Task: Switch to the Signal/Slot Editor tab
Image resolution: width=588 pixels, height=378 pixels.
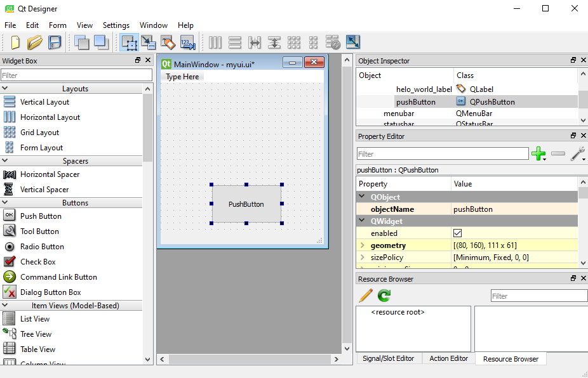Action: (x=388, y=359)
